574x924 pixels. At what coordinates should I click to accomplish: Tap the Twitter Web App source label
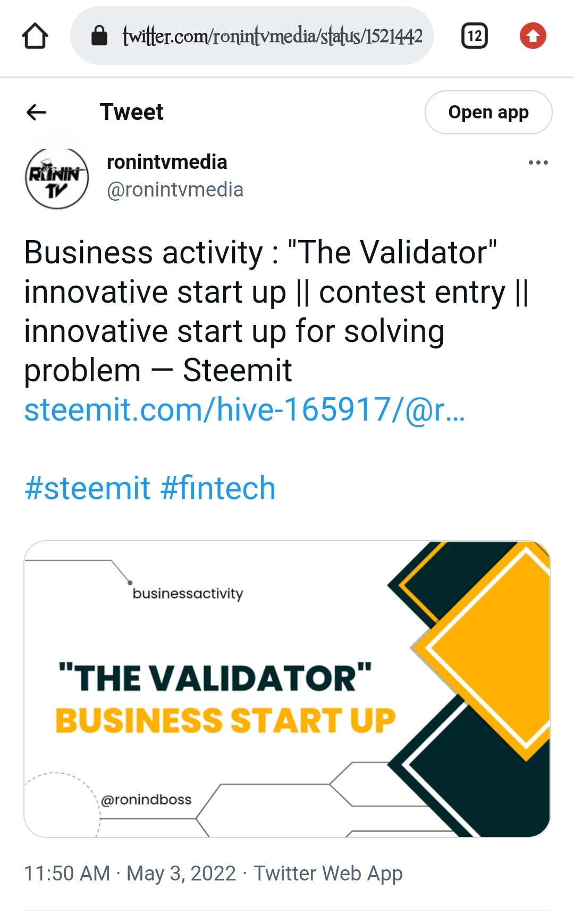click(x=328, y=874)
